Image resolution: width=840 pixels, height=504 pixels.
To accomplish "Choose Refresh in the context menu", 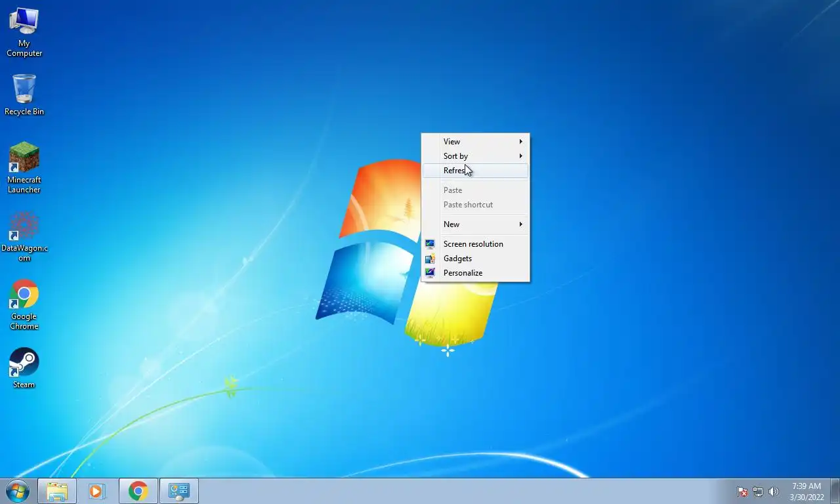I will (x=475, y=171).
